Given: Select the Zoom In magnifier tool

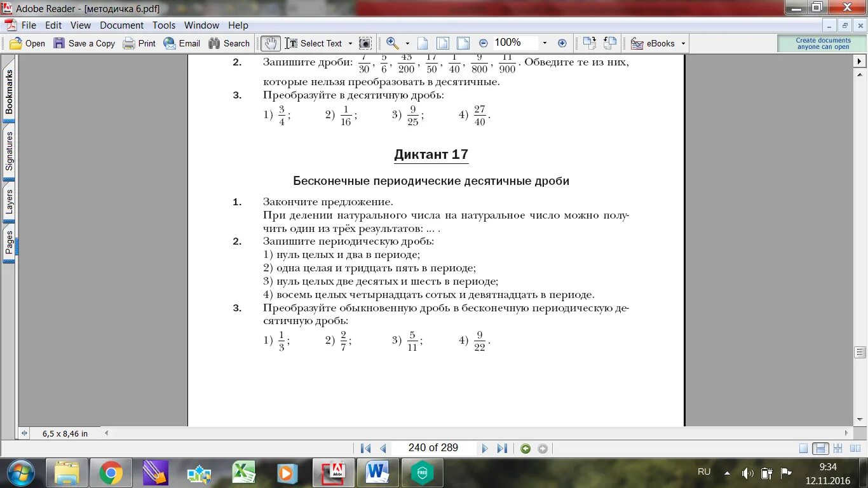Looking at the screenshot, I should [392, 43].
